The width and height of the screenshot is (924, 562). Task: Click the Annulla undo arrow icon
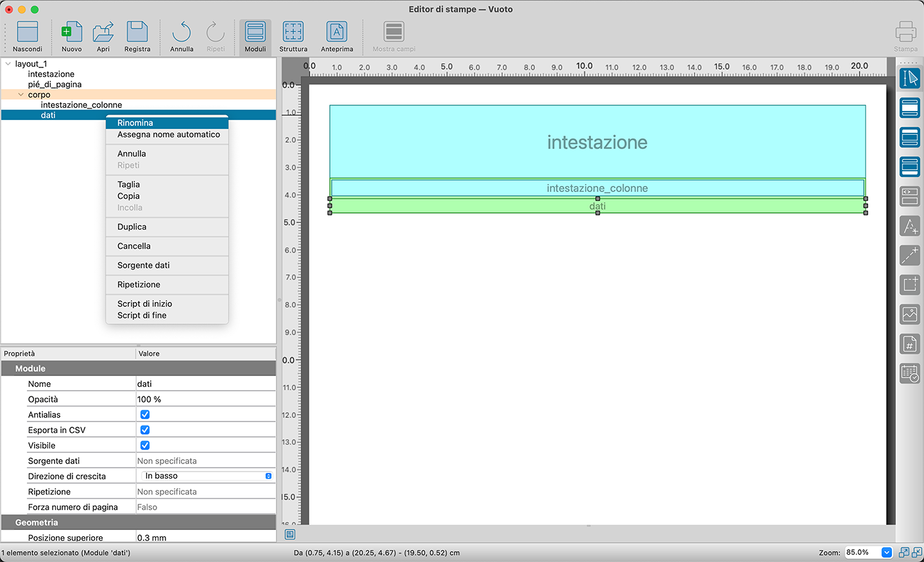[x=182, y=32]
